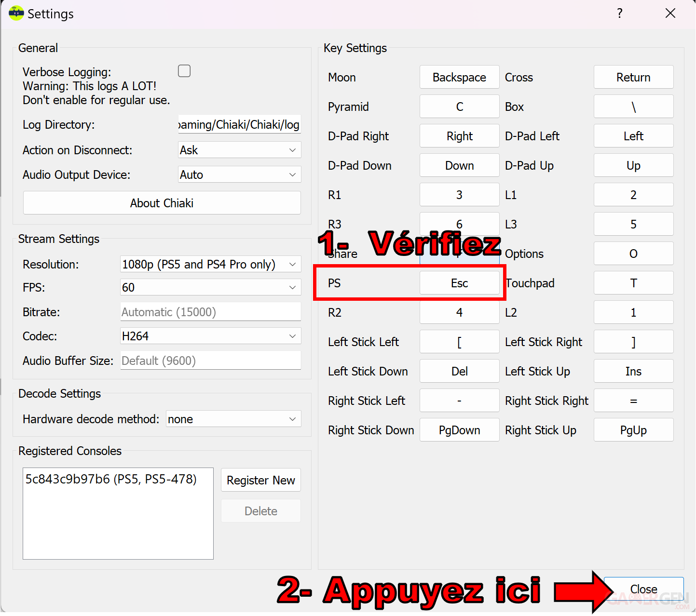Click the Cross binding Return button
The height and width of the screenshot is (616, 696).
(634, 77)
